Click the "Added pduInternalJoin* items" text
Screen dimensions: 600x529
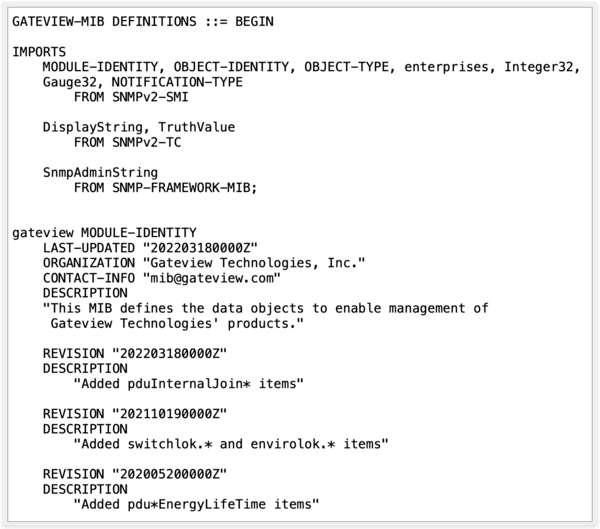tap(188, 383)
